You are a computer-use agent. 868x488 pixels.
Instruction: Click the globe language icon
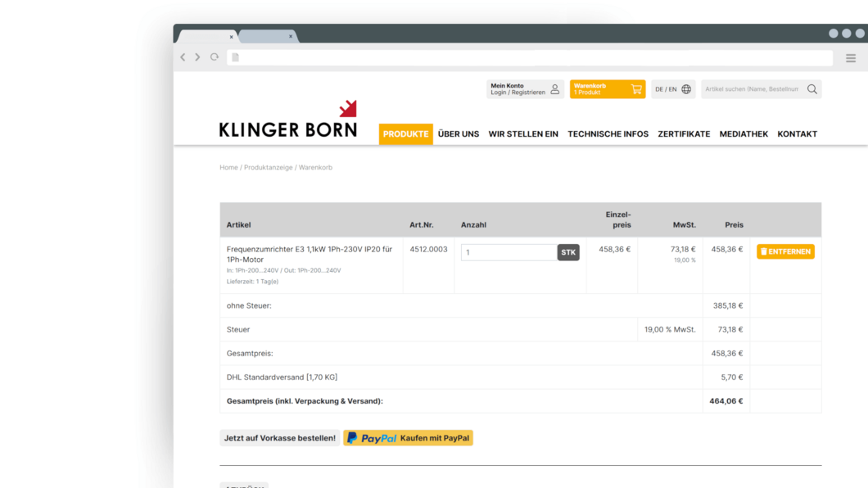(686, 89)
